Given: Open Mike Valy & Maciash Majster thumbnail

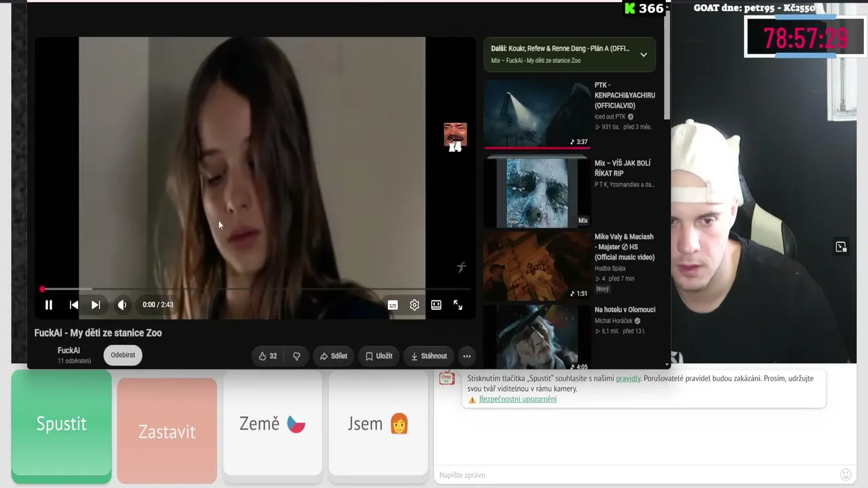Looking at the screenshot, I should [x=537, y=266].
